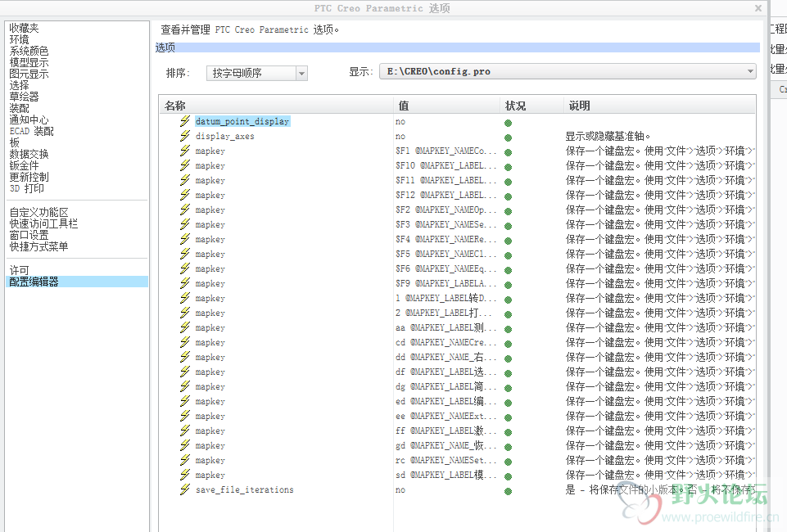Open ECAD 装配 category
The image size is (787, 532).
[31, 132]
